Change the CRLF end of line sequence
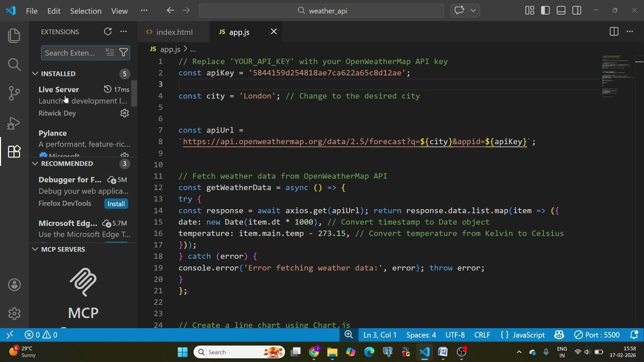Viewport: 644px width, 362px height. click(x=482, y=335)
